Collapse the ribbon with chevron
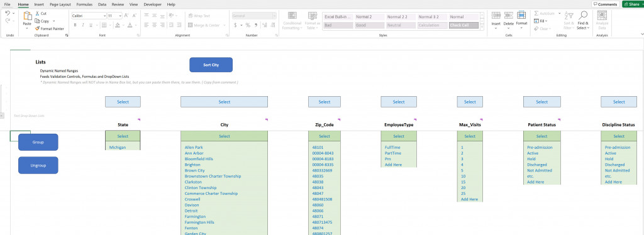The image size is (644, 235). [x=642, y=35]
